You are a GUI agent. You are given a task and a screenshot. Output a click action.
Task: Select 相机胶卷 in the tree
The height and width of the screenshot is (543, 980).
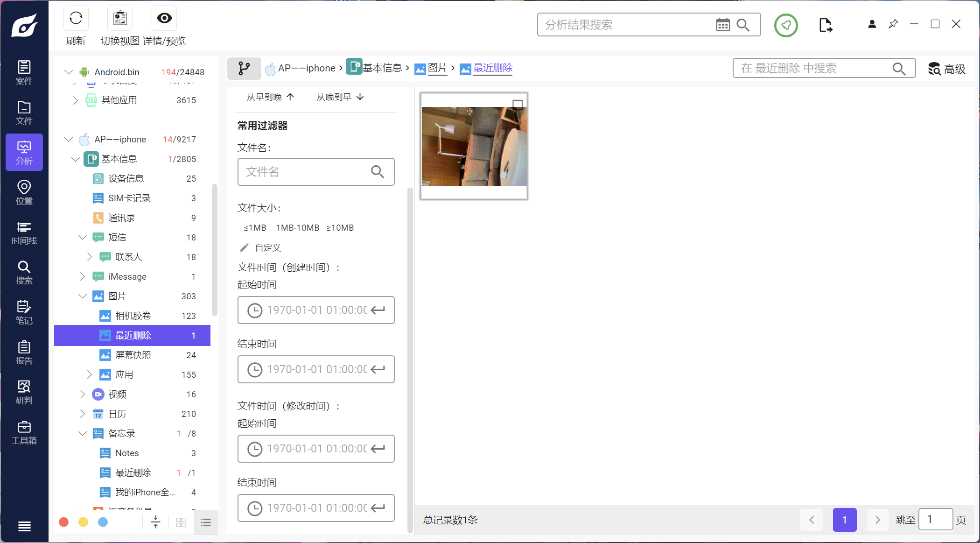point(133,316)
